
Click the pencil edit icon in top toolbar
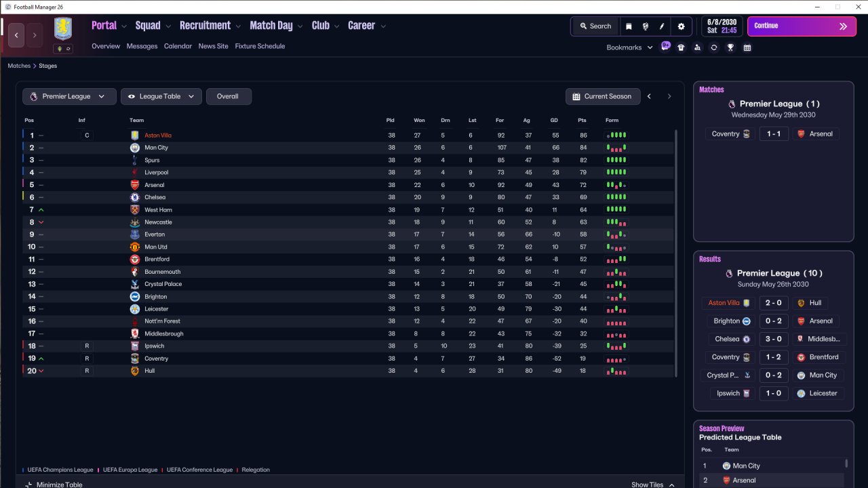[663, 26]
